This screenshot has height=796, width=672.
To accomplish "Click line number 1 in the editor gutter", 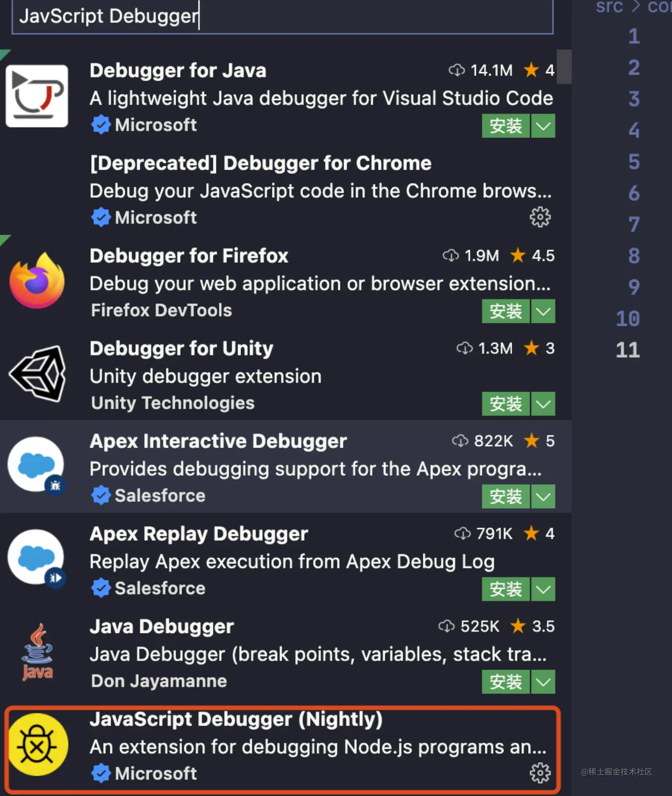I will [x=634, y=36].
